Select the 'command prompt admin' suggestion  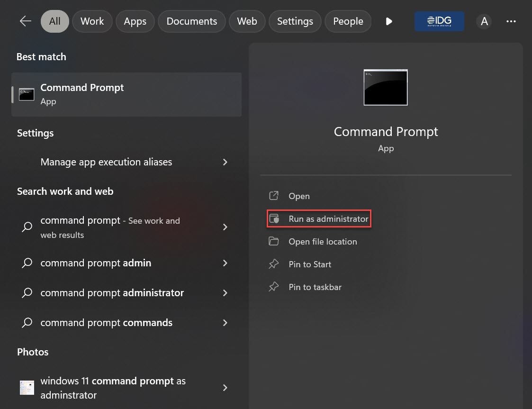(x=126, y=263)
